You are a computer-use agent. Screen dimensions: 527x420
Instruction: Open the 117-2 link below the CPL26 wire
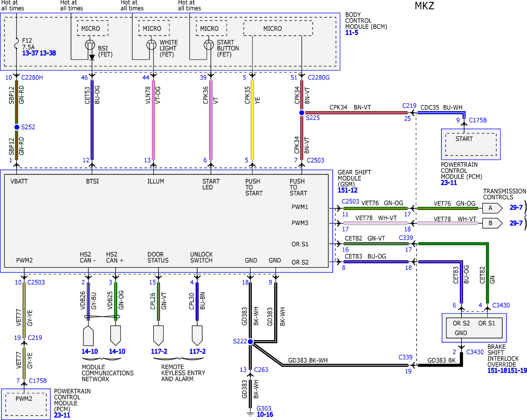(159, 351)
